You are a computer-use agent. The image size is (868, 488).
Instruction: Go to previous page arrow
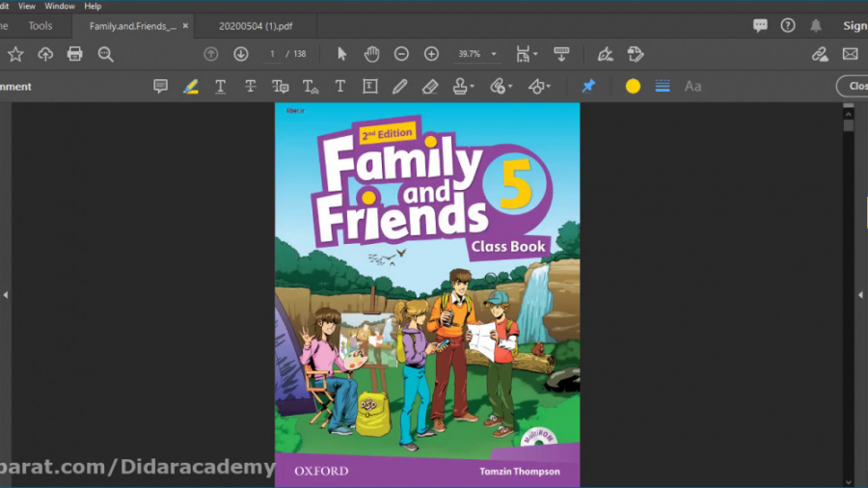(x=211, y=54)
